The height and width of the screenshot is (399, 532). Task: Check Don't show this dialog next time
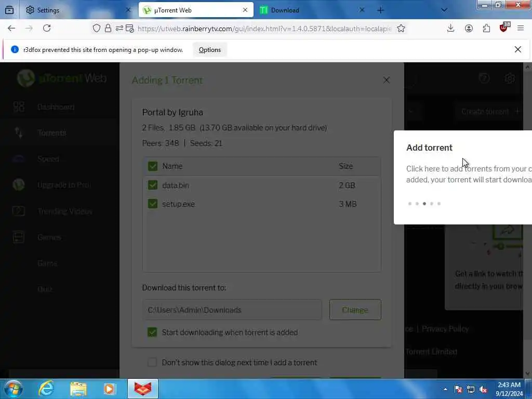[x=152, y=362]
